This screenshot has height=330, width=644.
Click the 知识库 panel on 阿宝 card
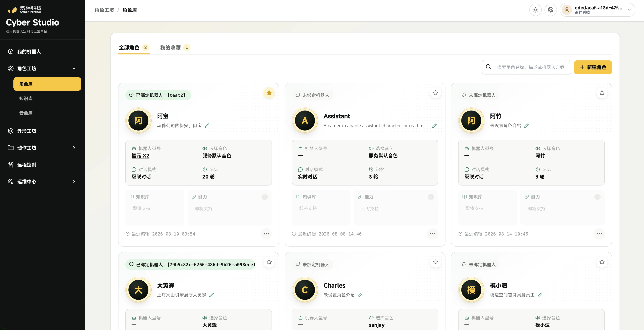(x=154, y=208)
